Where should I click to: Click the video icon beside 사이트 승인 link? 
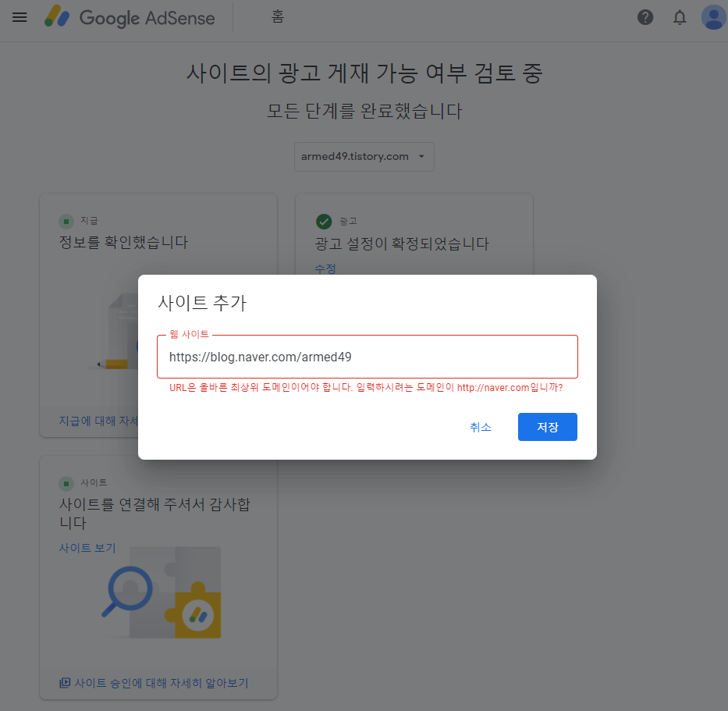65,683
